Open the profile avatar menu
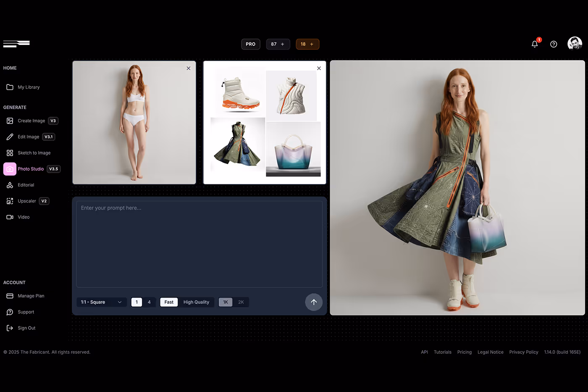 coord(575,43)
